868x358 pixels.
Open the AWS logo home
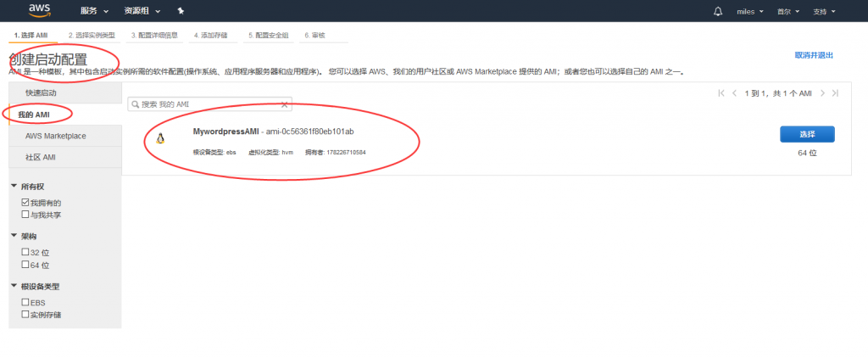[x=39, y=10]
